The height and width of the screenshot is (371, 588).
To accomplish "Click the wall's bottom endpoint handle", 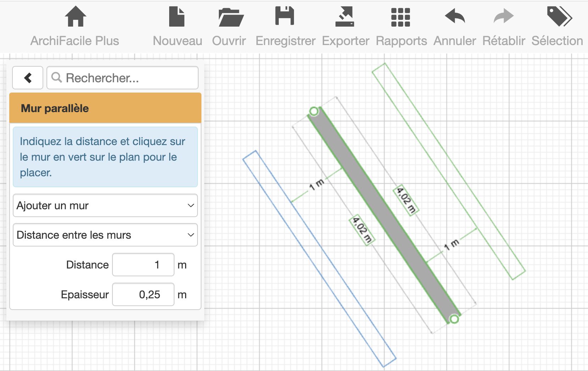I will 454,319.
